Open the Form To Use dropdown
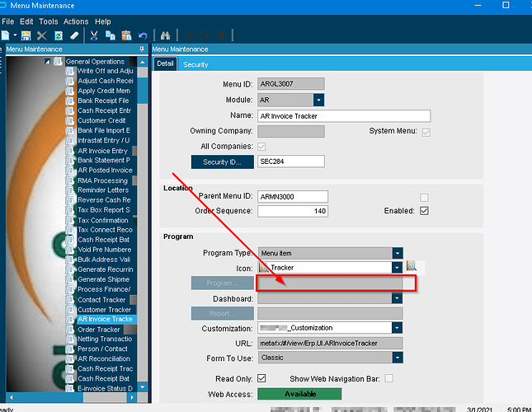The image size is (532, 412). pos(398,358)
